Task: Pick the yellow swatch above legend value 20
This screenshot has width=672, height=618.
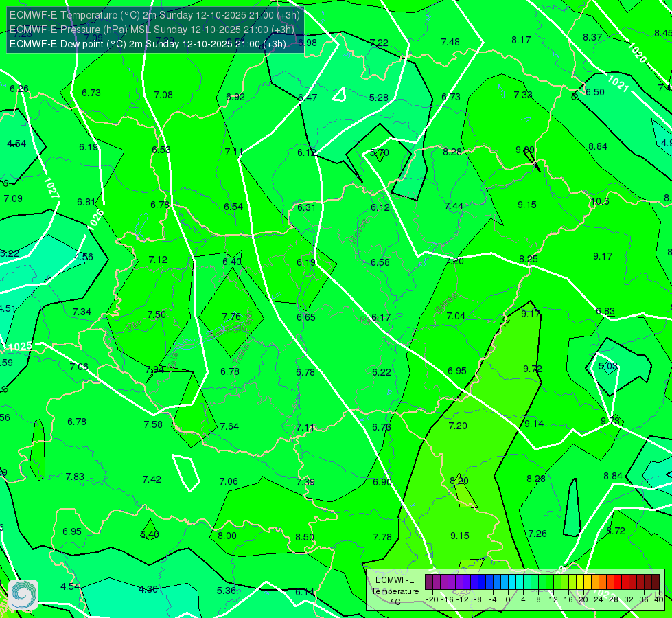Action: 580,582
